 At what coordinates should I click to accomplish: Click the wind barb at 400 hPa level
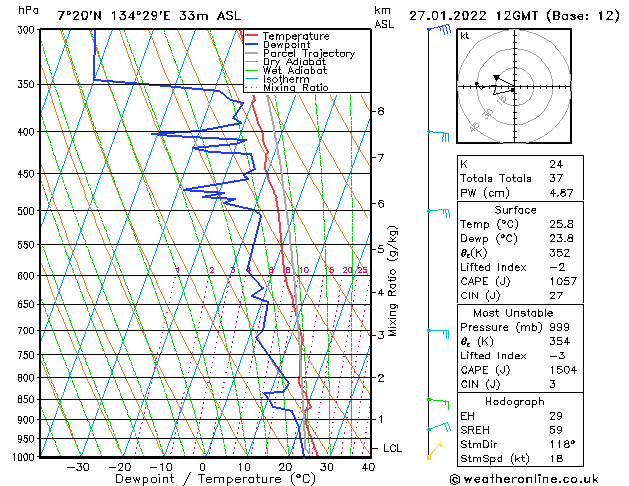pyautogui.click(x=439, y=136)
